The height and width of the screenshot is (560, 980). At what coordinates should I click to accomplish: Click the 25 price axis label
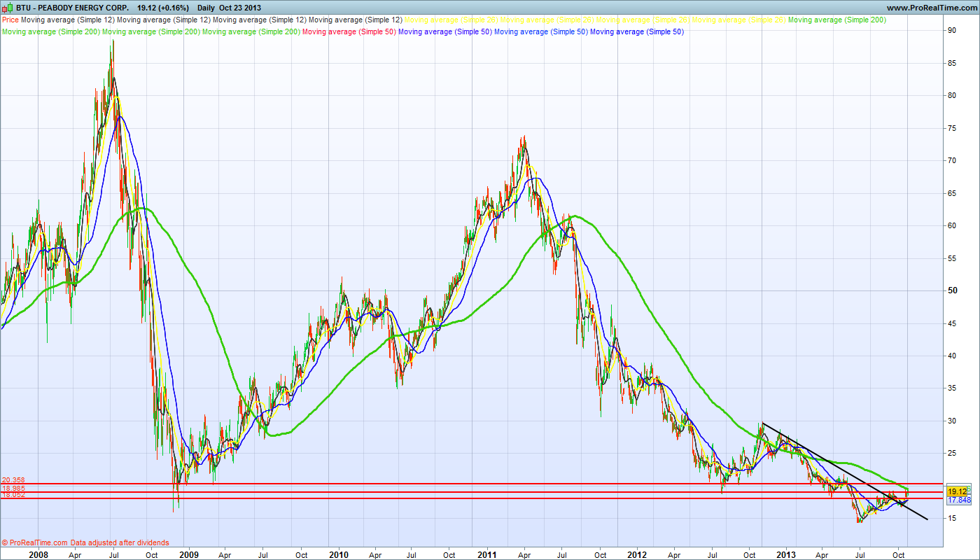pos(952,454)
